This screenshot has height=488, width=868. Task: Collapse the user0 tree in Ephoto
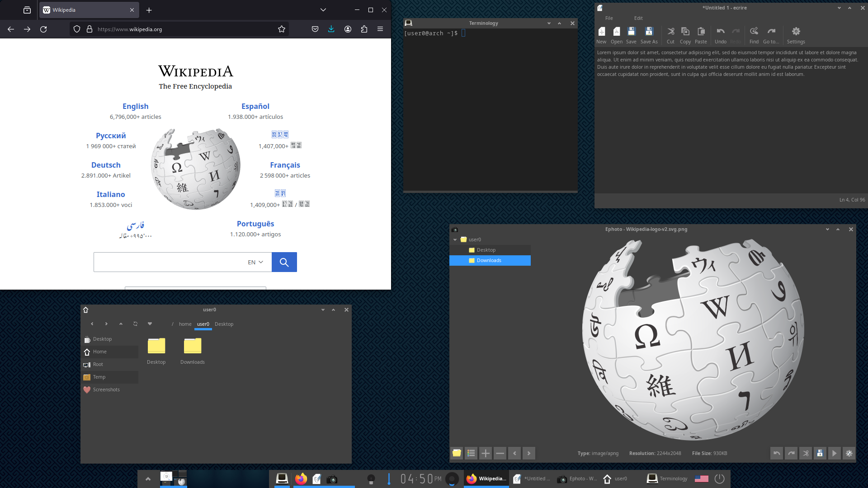(455, 239)
